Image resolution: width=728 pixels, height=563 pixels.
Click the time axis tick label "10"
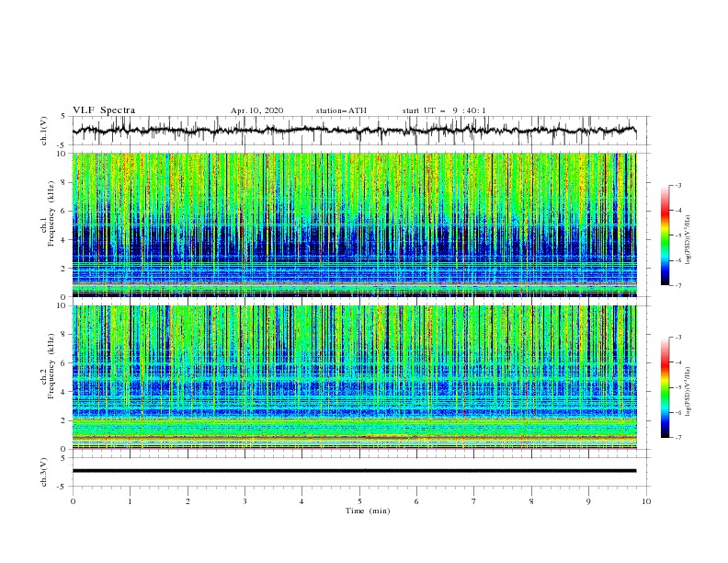(x=646, y=501)
